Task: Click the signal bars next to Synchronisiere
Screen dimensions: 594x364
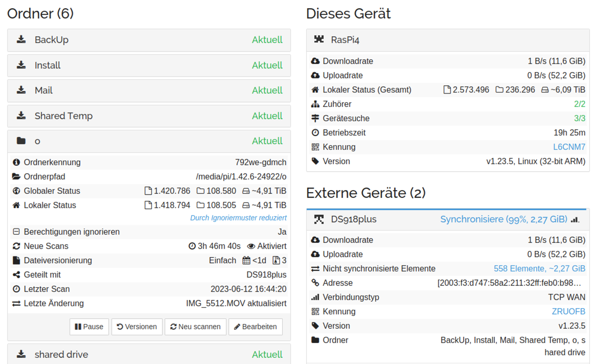Action: click(575, 219)
